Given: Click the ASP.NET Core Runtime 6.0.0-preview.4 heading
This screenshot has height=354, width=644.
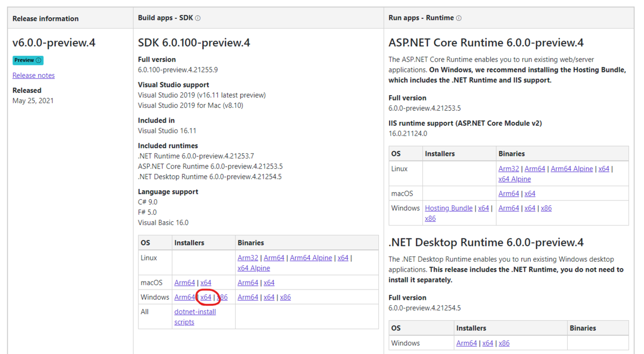Looking at the screenshot, I should click(x=486, y=42).
